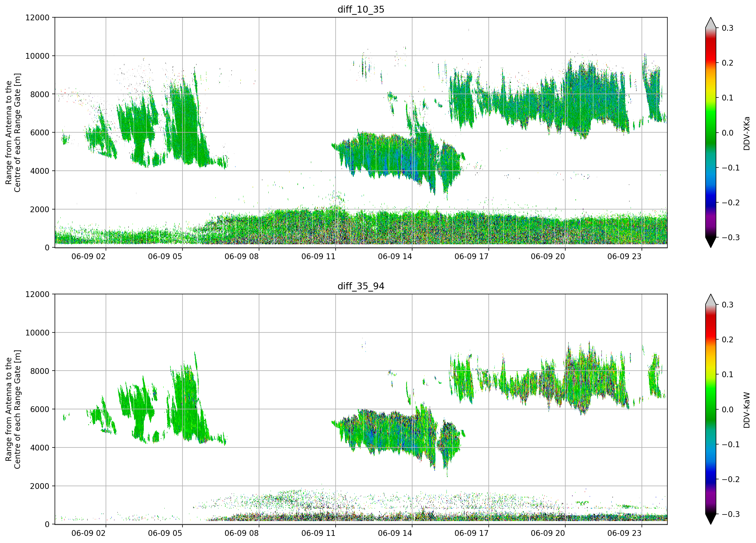Select '2000' tick on diff_35_94 y-axis
Image resolution: width=756 pixels, height=543 pixels.
click(x=40, y=486)
